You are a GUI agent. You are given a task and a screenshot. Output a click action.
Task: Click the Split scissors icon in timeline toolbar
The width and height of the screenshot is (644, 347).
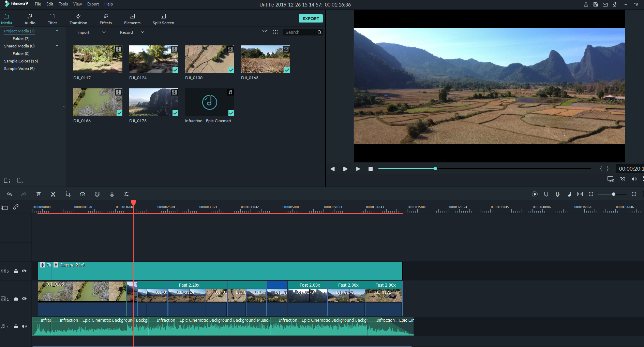coord(53,194)
